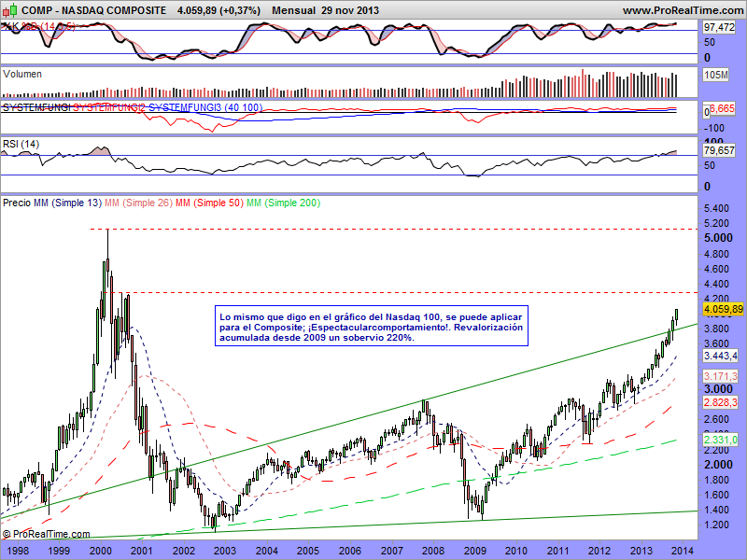Click the MM (Simple 26) legend label

pyautogui.click(x=138, y=203)
